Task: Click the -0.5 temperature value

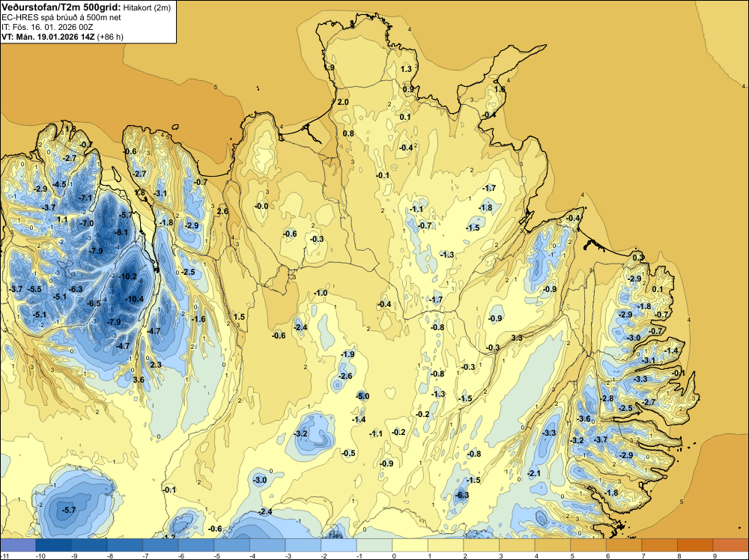Action: [x=348, y=453]
